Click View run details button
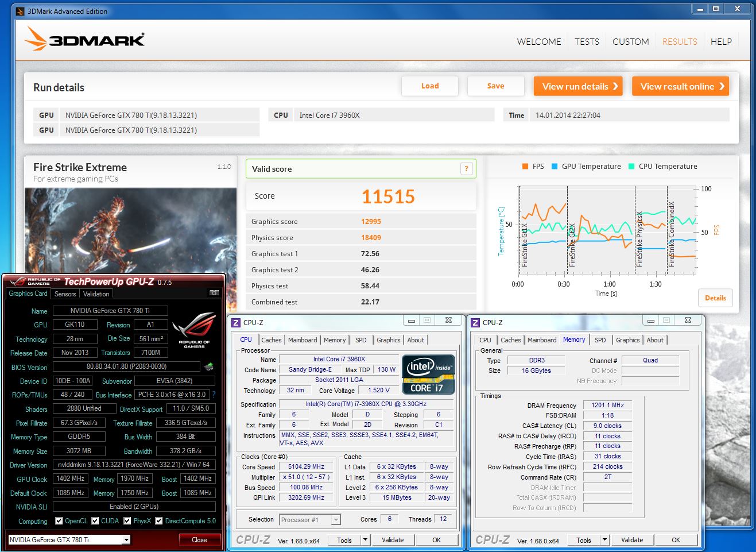This screenshot has width=756, height=552. pyautogui.click(x=578, y=86)
